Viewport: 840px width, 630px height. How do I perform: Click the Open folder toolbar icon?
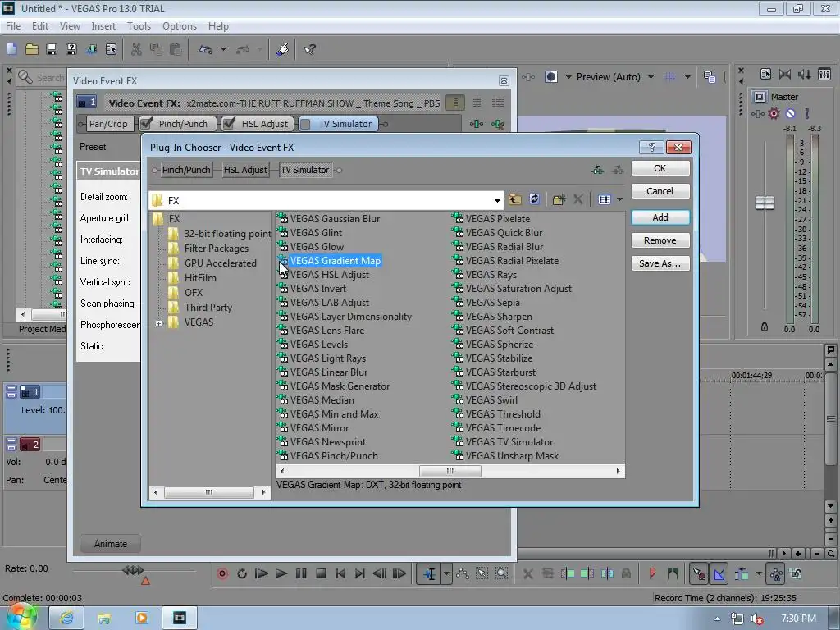coord(32,50)
